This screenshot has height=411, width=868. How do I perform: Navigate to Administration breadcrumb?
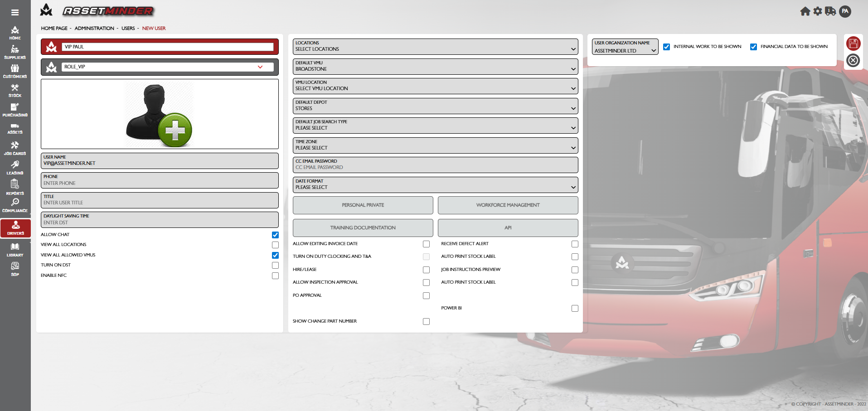tap(94, 28)
